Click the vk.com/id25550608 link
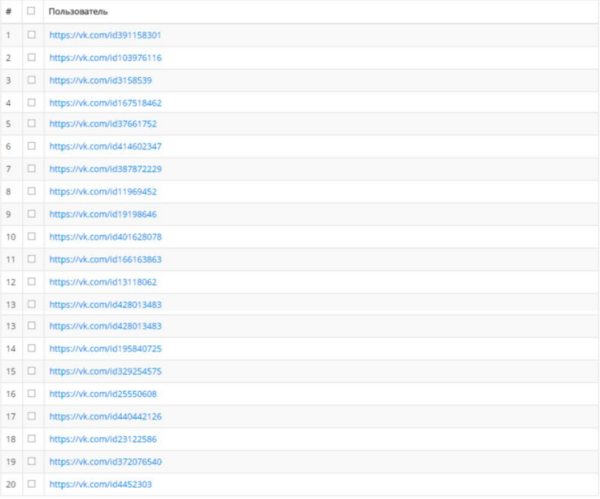 103,394
